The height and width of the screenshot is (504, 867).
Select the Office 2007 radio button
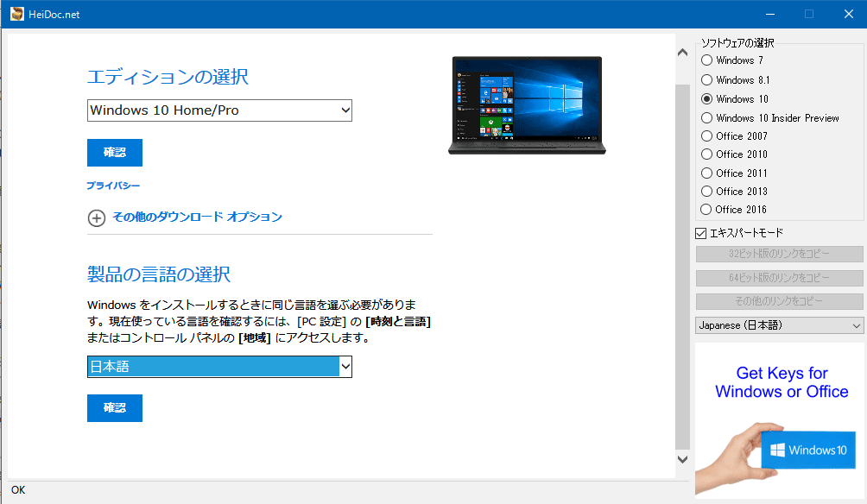(x=706, y=136)
